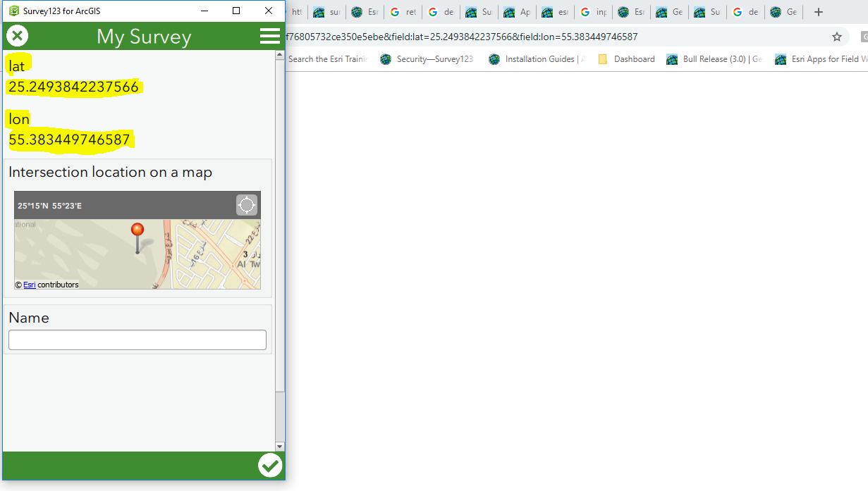Open 'Search the Esri Training' bookmark
Screen dimensions: 868x491
[328, 59]
